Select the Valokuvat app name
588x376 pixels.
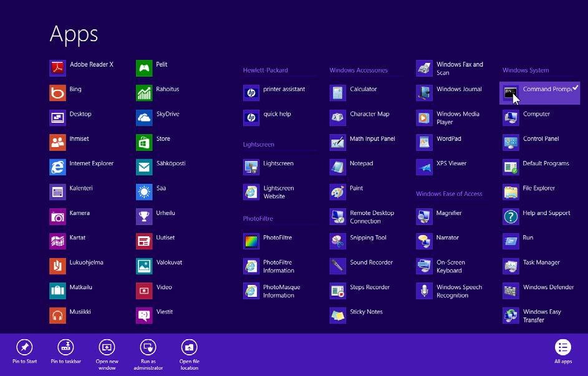click(169, 263)
